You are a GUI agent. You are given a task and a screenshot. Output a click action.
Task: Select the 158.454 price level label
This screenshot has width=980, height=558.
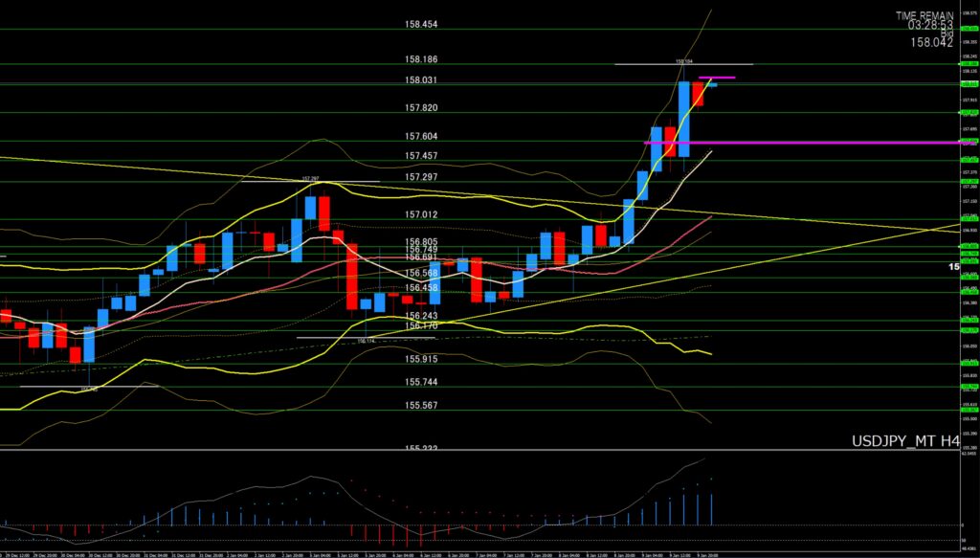point(421,25)
